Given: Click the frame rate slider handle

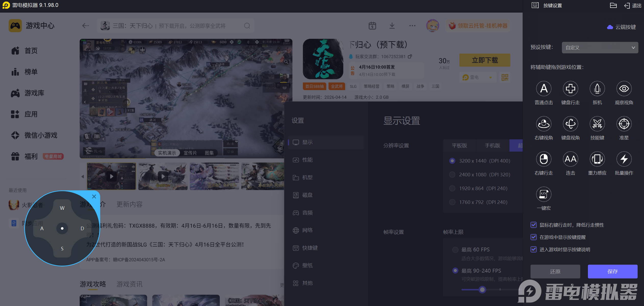Looking at the screenshot, I should (x=482, y=290).
